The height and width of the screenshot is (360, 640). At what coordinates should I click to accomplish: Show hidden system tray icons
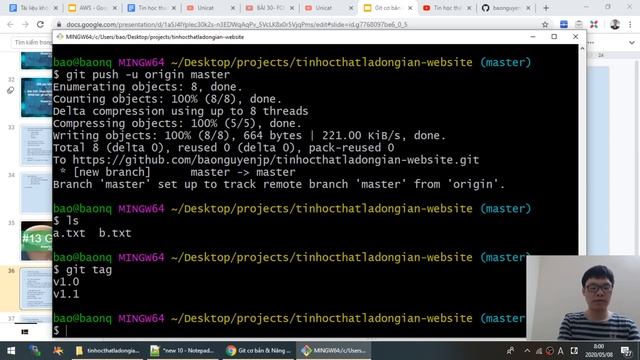coord(527,351)
